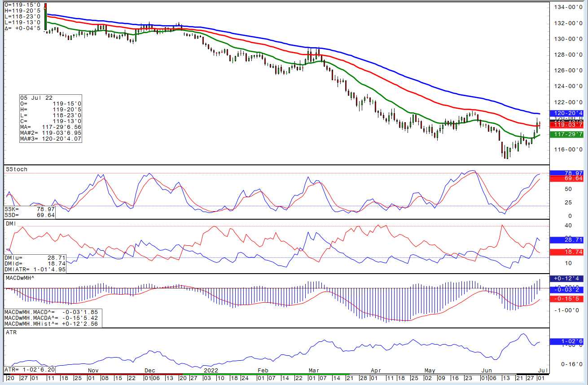This screenshot has height=385, width=588.
Task: Click the 124-00'0 price axis label
Action: tap(568, 86)
